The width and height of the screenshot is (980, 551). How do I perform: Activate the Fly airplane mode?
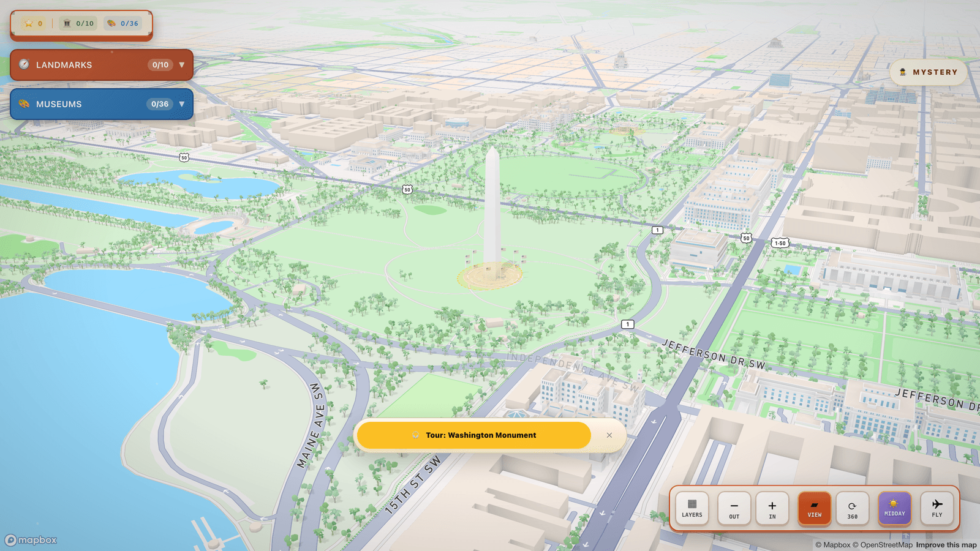[937, 508]
